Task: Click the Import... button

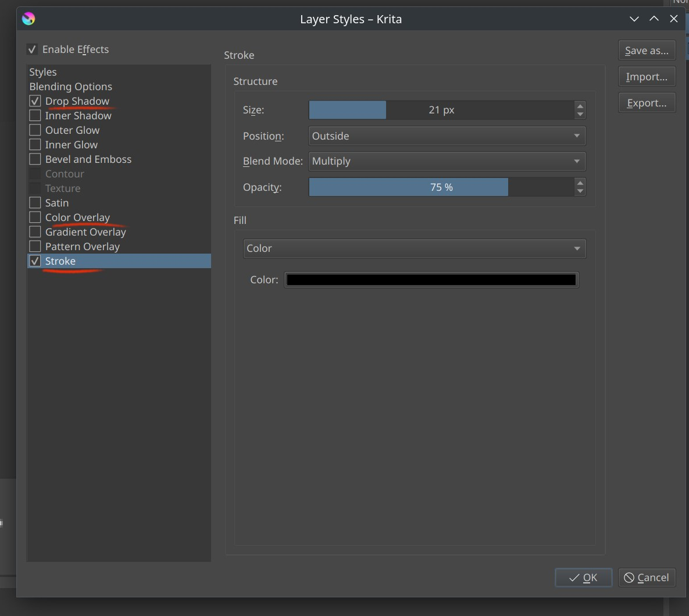Action: coord(647,77)
